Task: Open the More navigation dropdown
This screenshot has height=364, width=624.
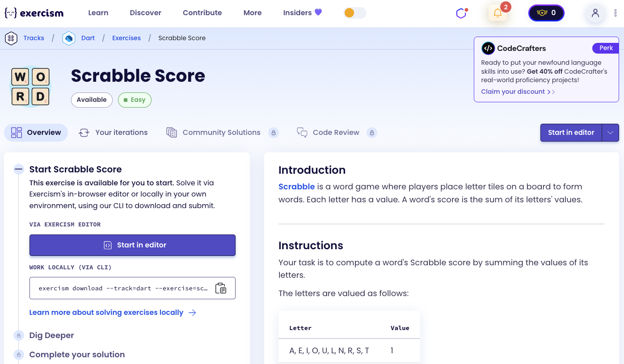Action: point(252,13)
